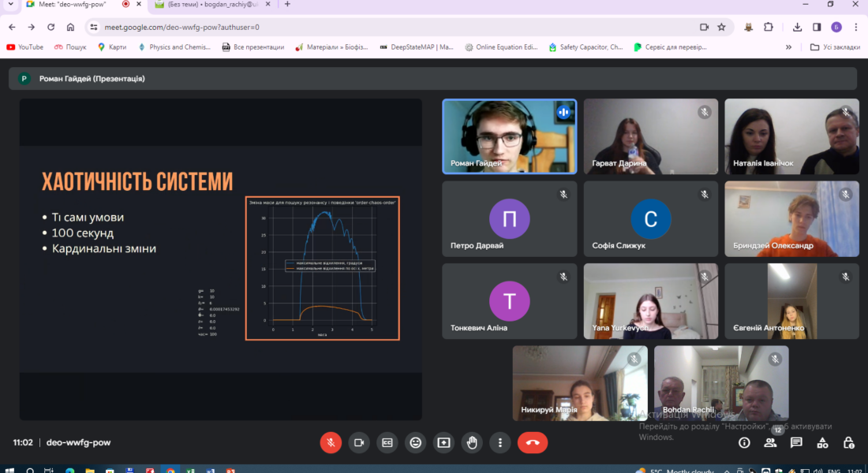
Task: Show the participants list
Action: coord(770,443)
